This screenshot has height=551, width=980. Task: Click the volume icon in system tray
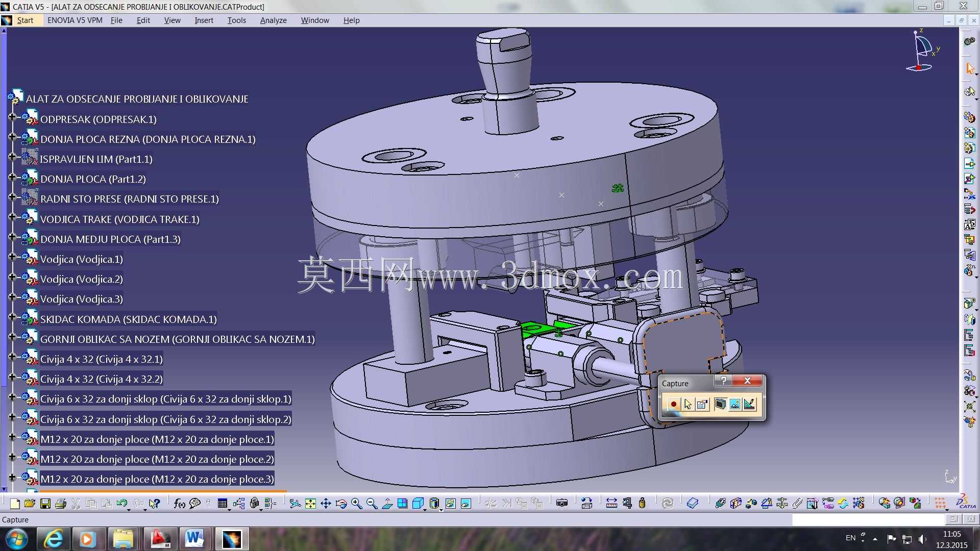(x=922, y=539)
